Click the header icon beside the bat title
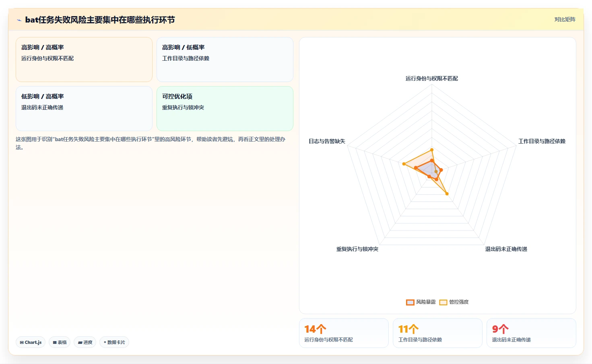Viewport: 592px width, 364px height. click(19, 20)
